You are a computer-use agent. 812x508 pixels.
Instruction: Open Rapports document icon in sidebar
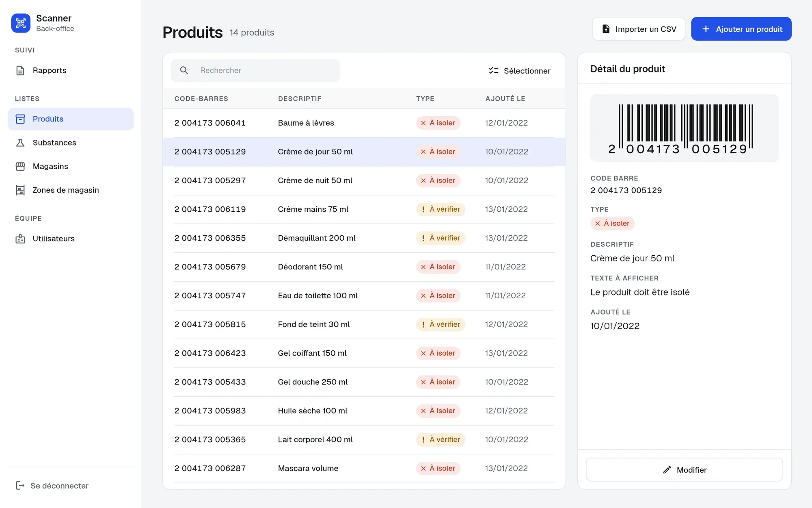[20, 70]
